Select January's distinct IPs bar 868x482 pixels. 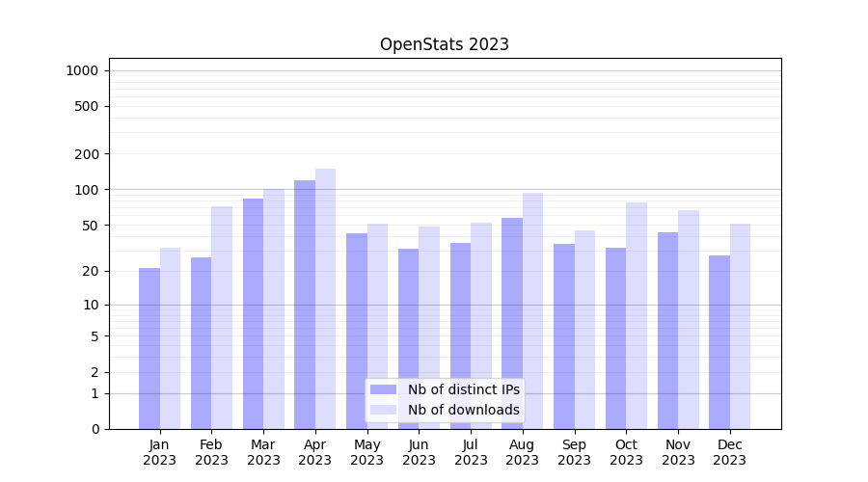(149, 348)
